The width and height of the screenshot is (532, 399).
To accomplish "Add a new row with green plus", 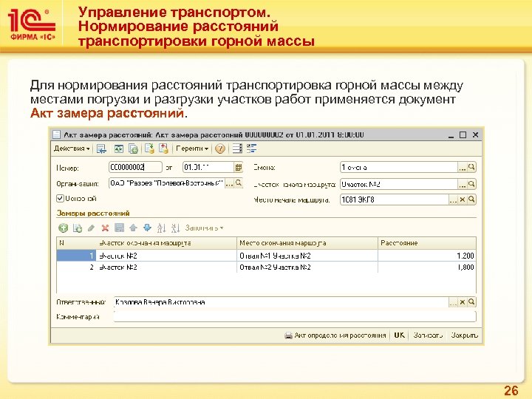I will (x=63, y=228).
